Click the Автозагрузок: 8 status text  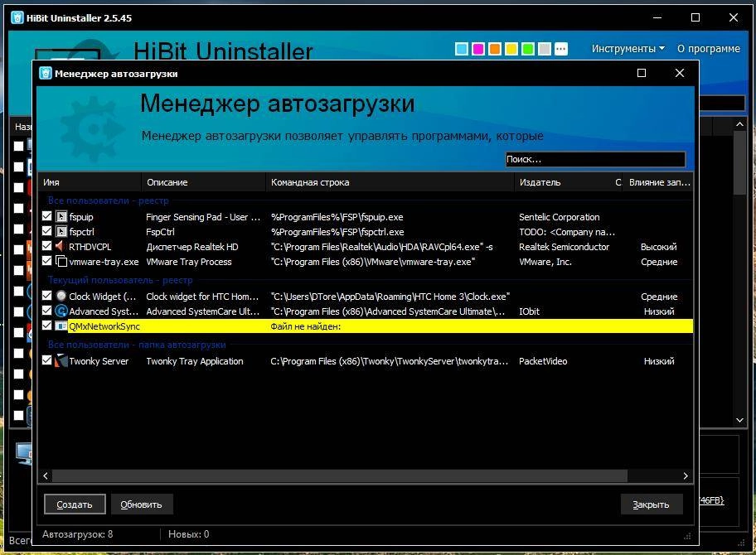[78, 533]
